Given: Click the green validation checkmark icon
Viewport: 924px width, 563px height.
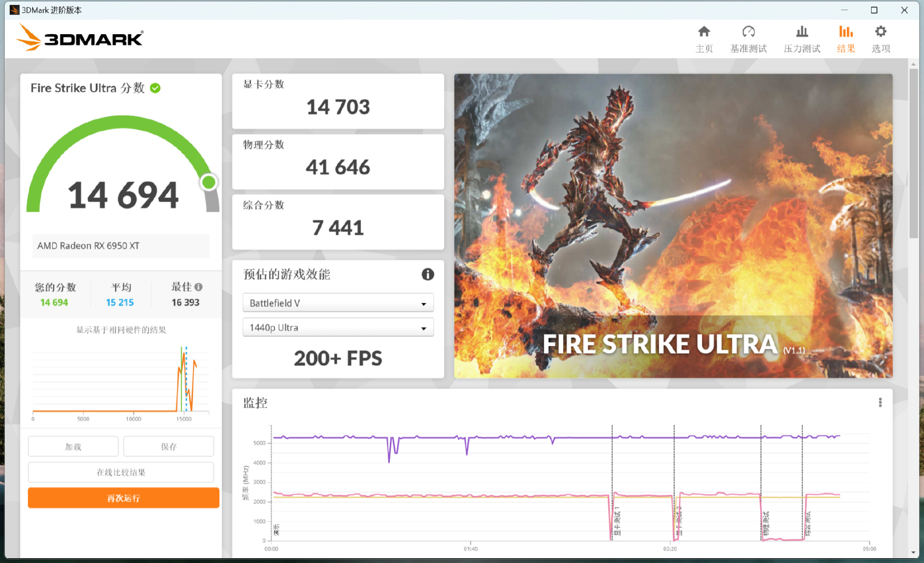Looking at the screenshot, I should [156, 88].
